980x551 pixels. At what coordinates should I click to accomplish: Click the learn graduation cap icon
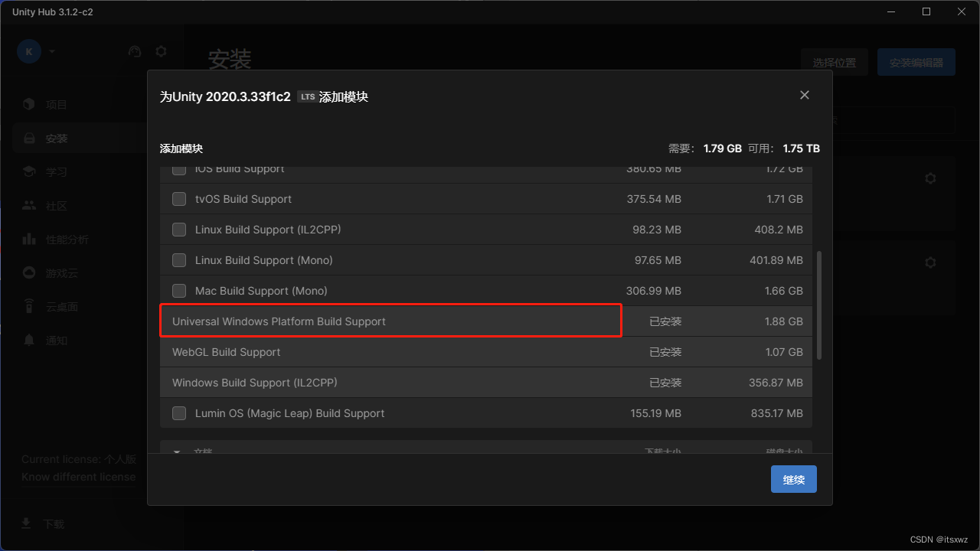[29, 171]
